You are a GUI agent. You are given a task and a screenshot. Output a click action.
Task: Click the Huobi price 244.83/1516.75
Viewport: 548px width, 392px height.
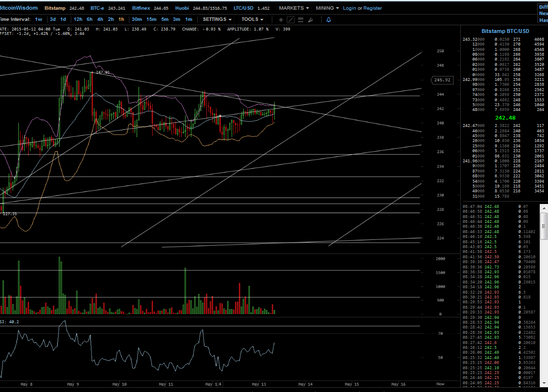tap(210, 8)
